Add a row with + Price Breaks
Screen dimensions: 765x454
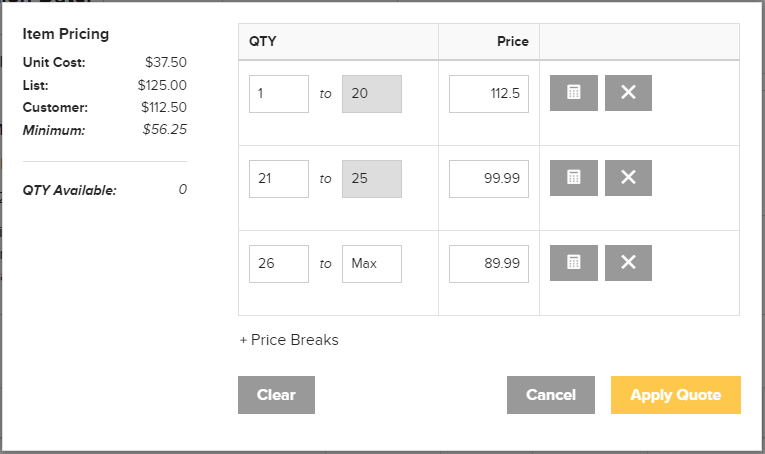[289, 340]
